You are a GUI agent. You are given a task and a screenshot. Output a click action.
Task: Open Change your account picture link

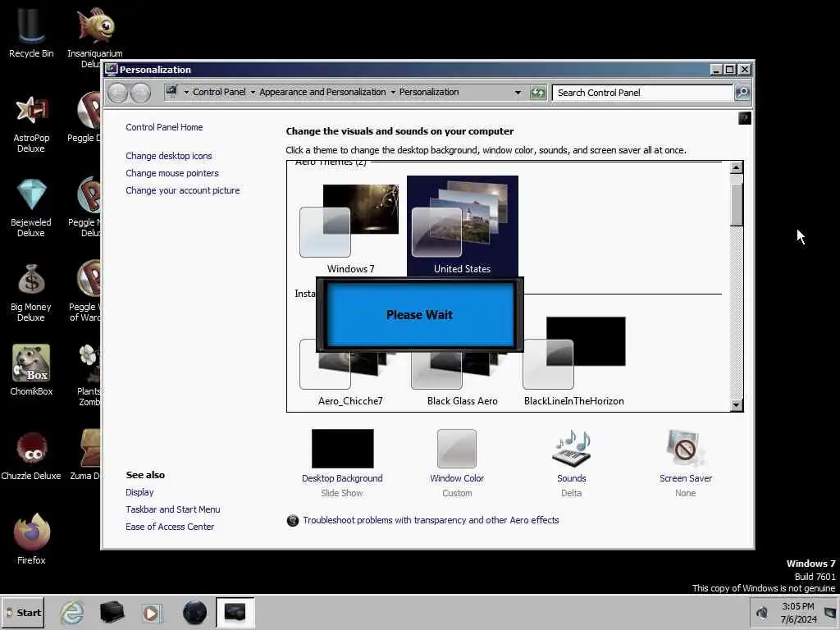[x=183, y=190]
